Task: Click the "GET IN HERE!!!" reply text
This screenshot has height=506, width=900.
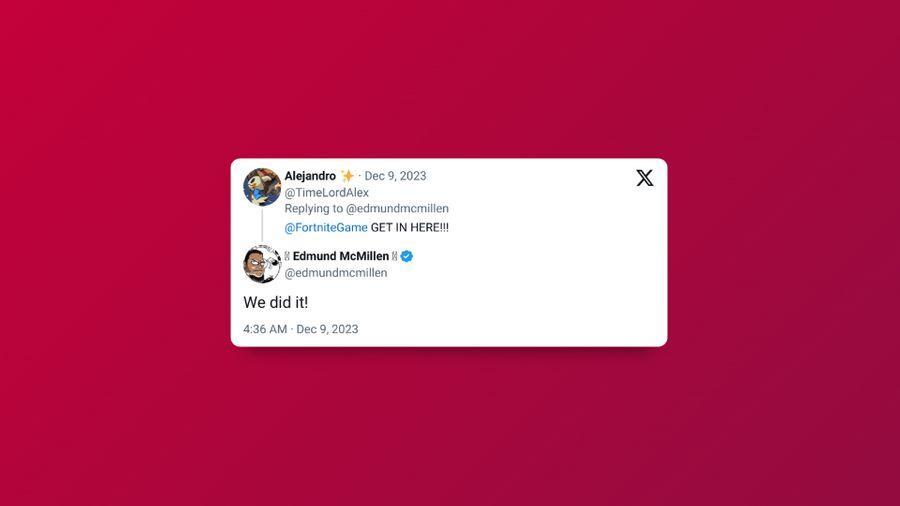Action: (410, 228)
